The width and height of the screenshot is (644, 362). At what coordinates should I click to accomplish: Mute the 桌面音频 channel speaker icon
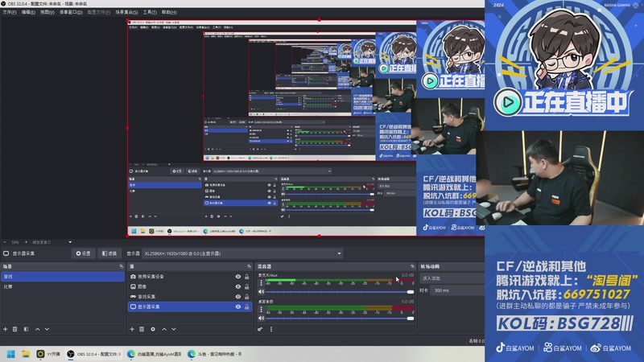tap(261, 318)
